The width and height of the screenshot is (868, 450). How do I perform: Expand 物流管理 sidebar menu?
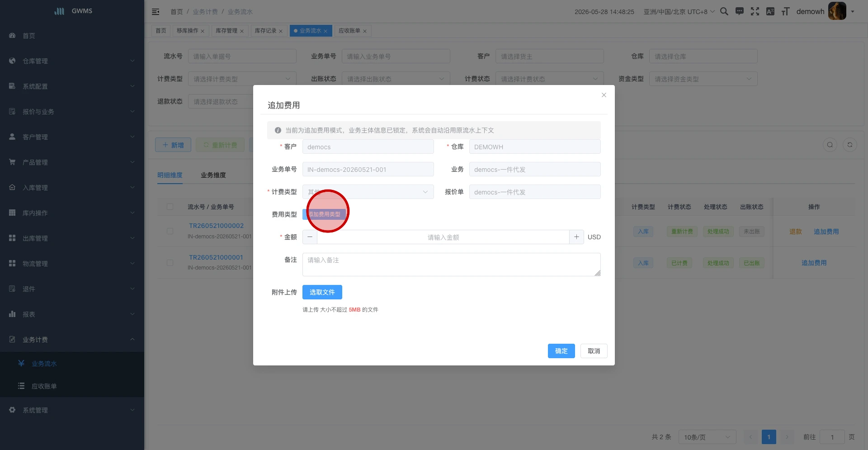(x=72, y=264)
